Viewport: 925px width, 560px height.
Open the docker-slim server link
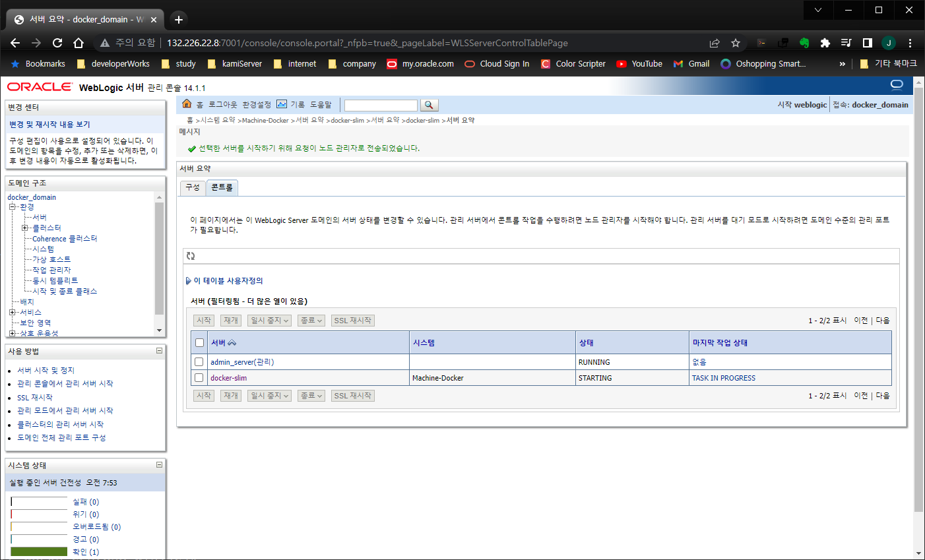click(228, 378)
